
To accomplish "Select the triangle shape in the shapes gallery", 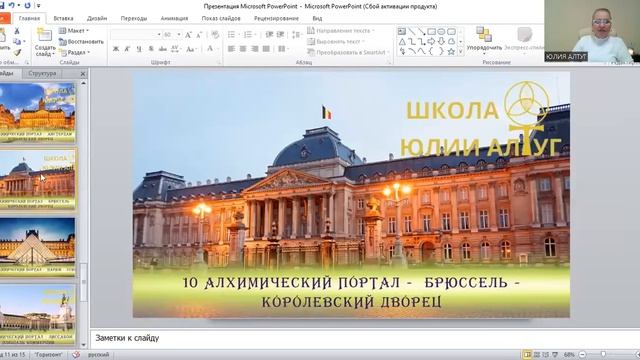I will coord(402,42).
